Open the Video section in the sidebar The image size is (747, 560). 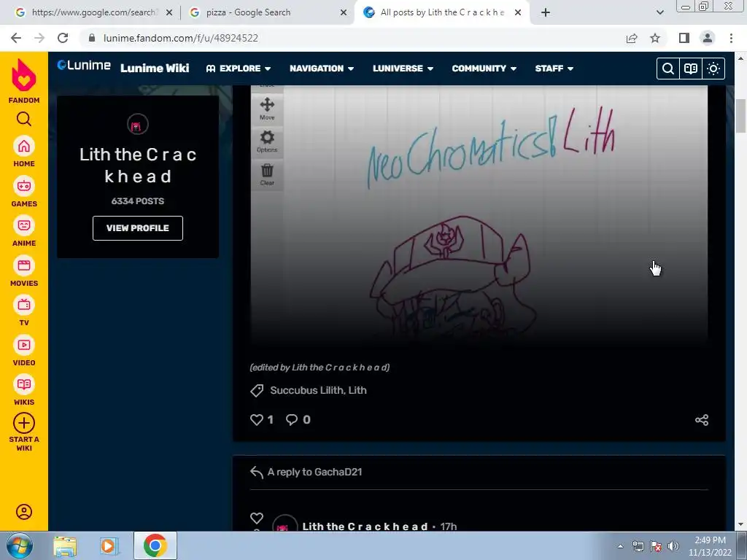coord(24,351)
